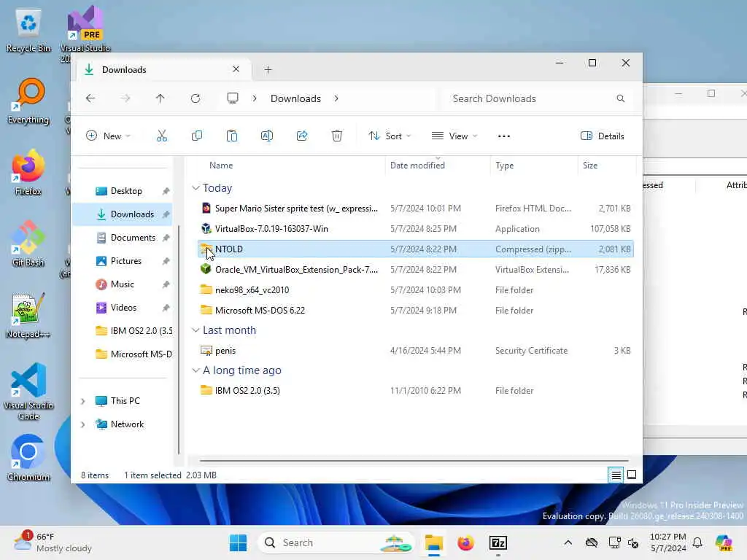Click the Rename icon in toolbar
747x560 pixels.
pyautogui.click(x=267, y=136)
